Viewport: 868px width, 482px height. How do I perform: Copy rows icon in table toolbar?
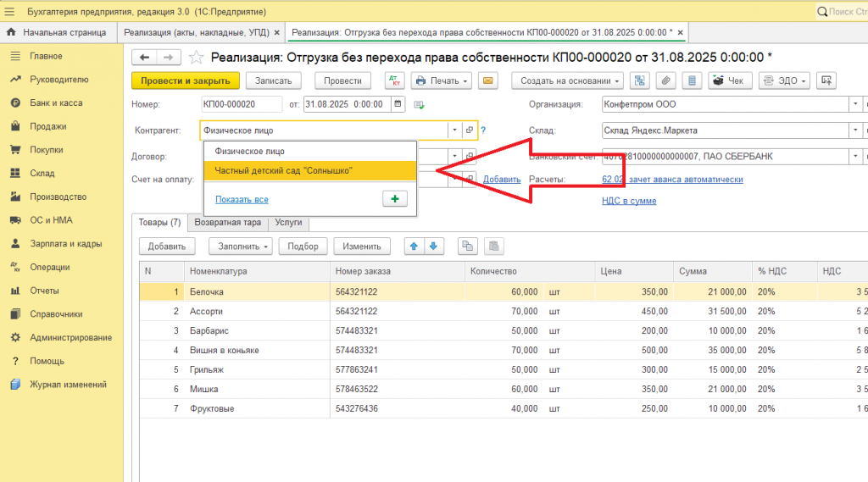[x=468, y=247]
